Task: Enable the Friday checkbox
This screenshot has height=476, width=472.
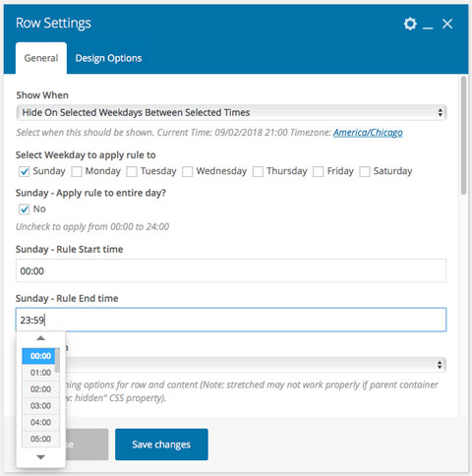Action: (x=318, y=171)
